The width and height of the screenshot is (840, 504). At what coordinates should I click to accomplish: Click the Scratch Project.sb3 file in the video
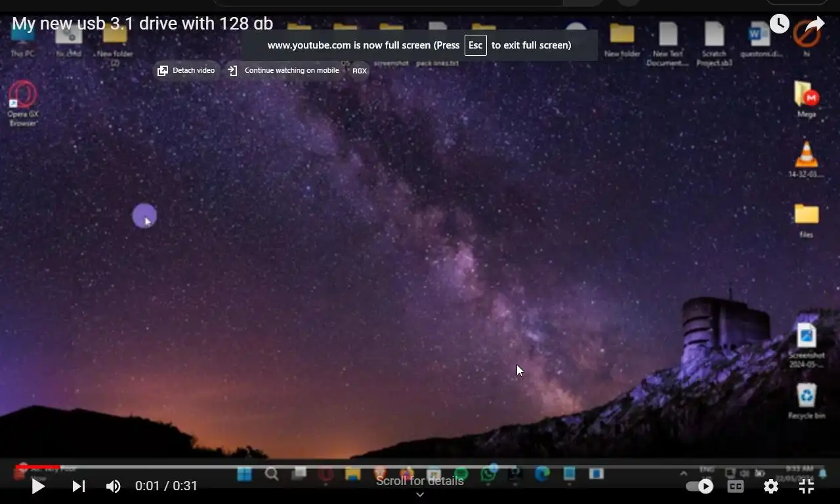[x=714, y=44]
